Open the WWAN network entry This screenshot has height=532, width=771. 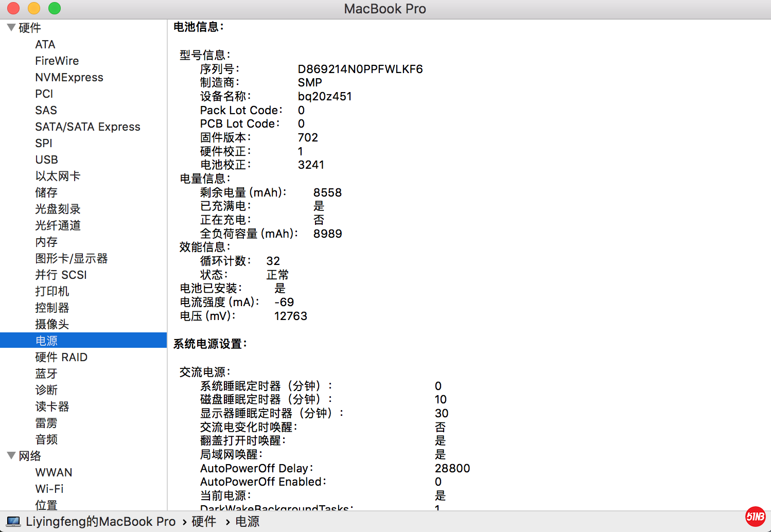coord(54,472)
